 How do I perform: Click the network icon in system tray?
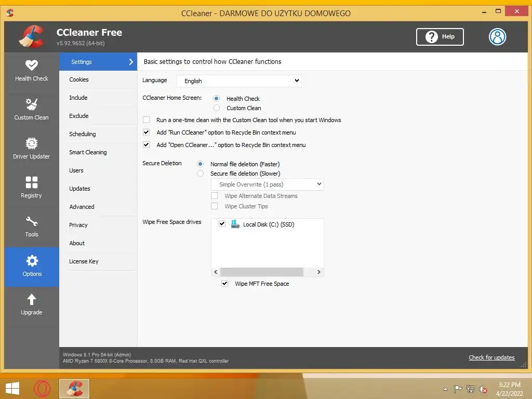[x=471, y=389]
